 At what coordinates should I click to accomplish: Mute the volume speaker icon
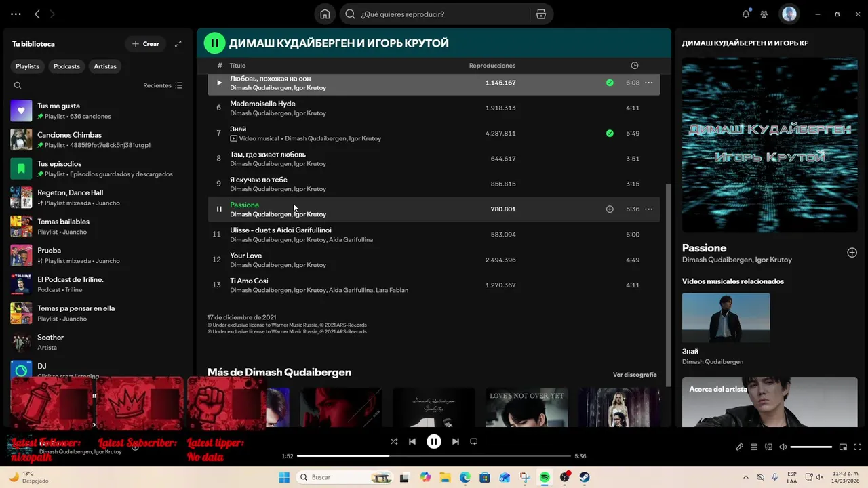[783, 447]
